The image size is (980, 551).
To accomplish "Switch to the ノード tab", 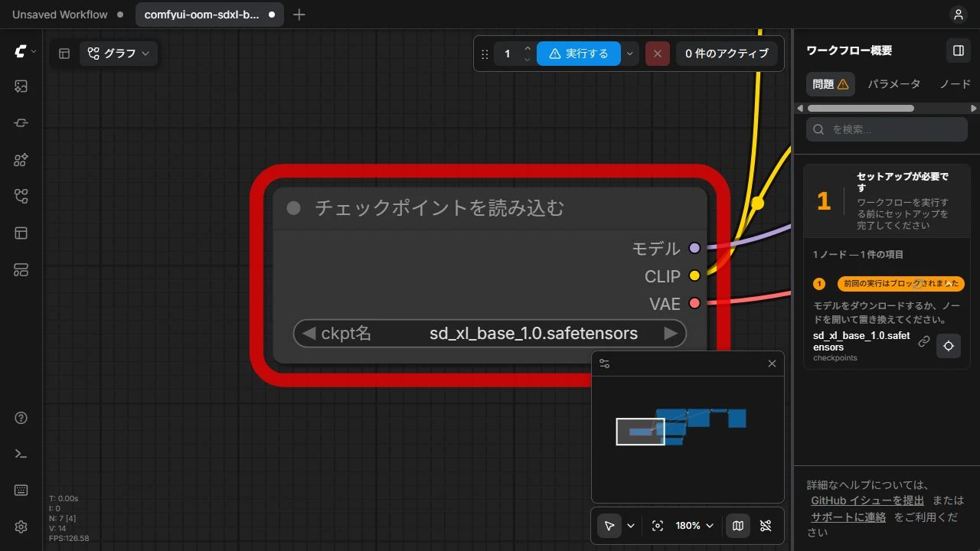I will [955, 84].
